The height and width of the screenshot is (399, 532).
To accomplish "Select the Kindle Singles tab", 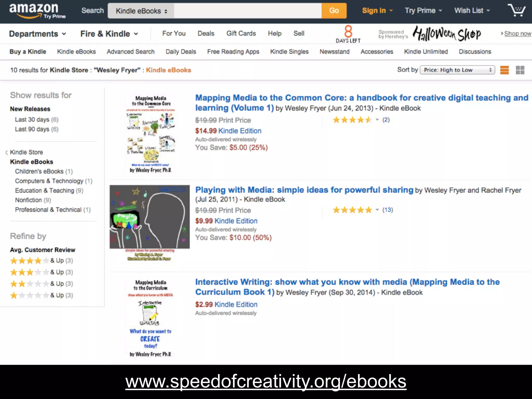I will click(x=289, y=52).
